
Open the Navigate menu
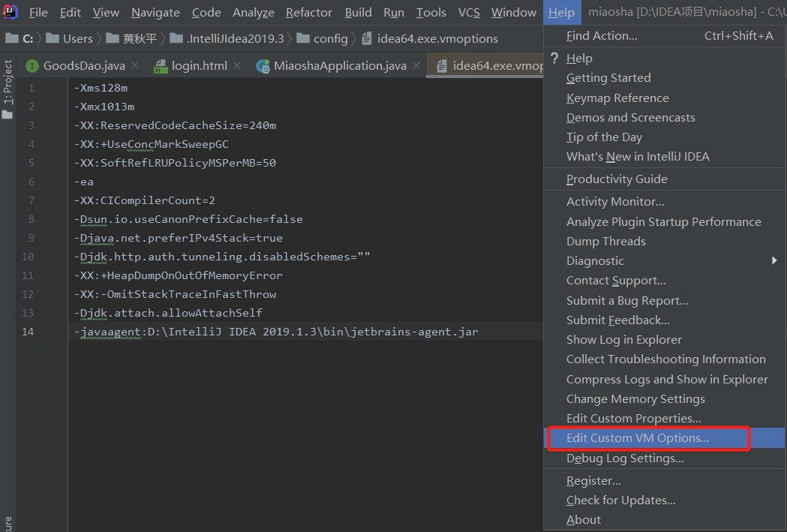(x=155, y=12)
